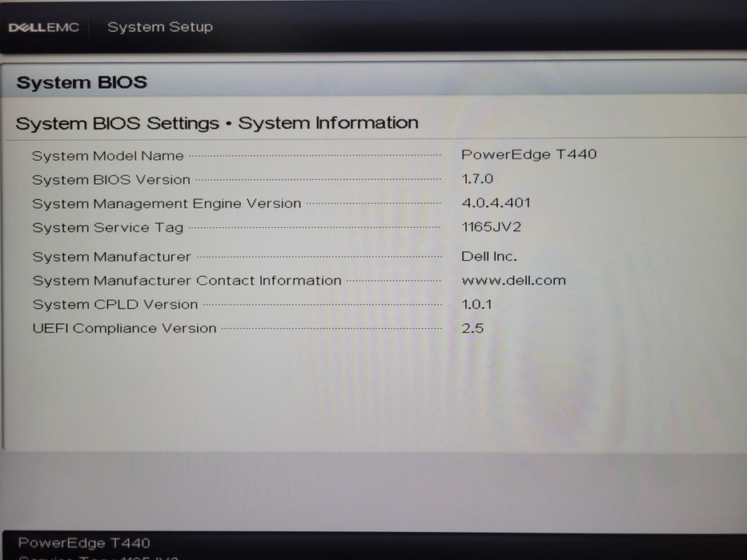The height and width of the screenshot is (560, 747).
Task: Select the System Model Name label
Action: click(x=107, y=156)
